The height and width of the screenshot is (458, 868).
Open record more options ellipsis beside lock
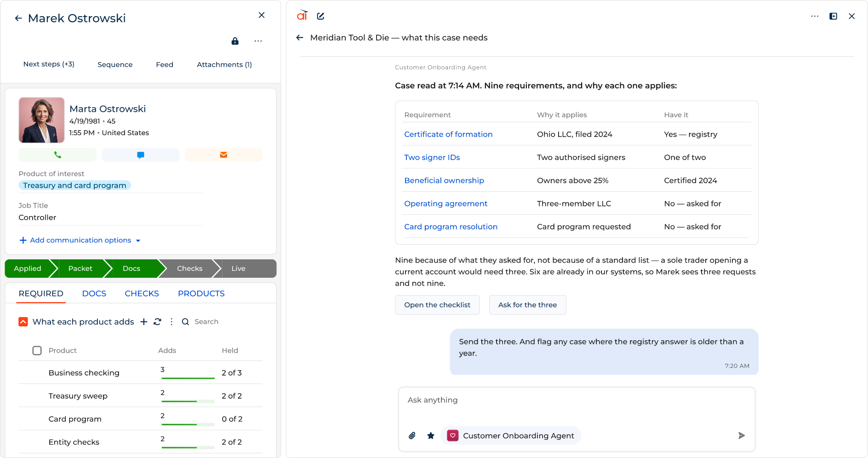(258, 41)
